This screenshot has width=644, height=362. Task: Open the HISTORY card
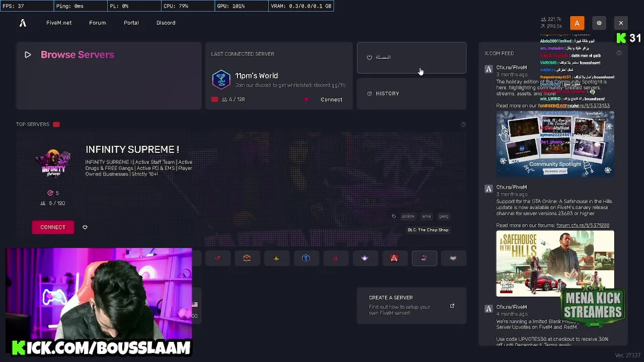tap(412, 94)
